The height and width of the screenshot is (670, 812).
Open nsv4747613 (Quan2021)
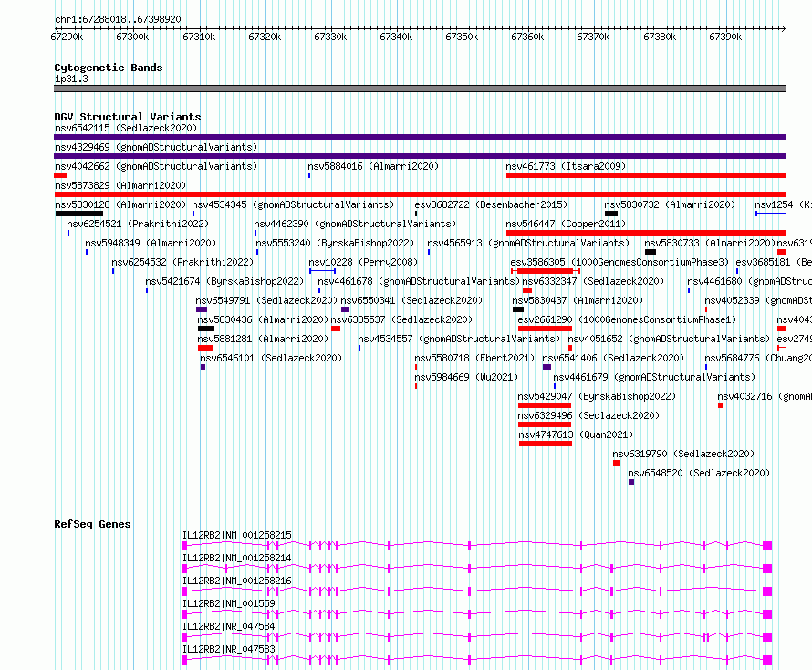(576, 434)
